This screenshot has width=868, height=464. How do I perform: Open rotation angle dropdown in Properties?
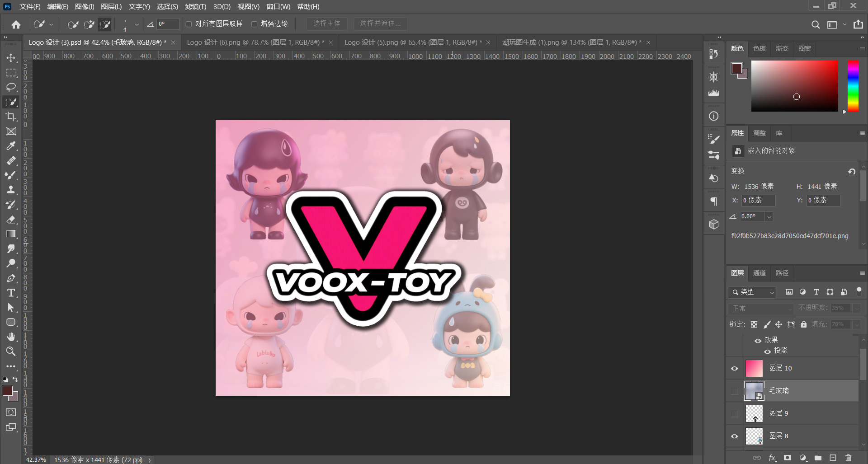pyautogui.click(x=769, y=217)
